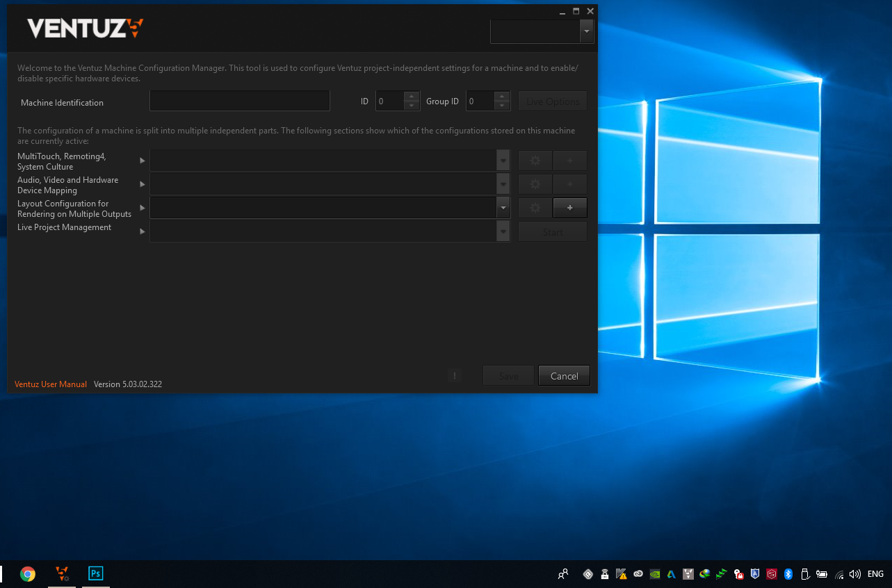Click plus icon for Audio, Video row
This screenshot has height=588, width=892.
click(569, 184)
